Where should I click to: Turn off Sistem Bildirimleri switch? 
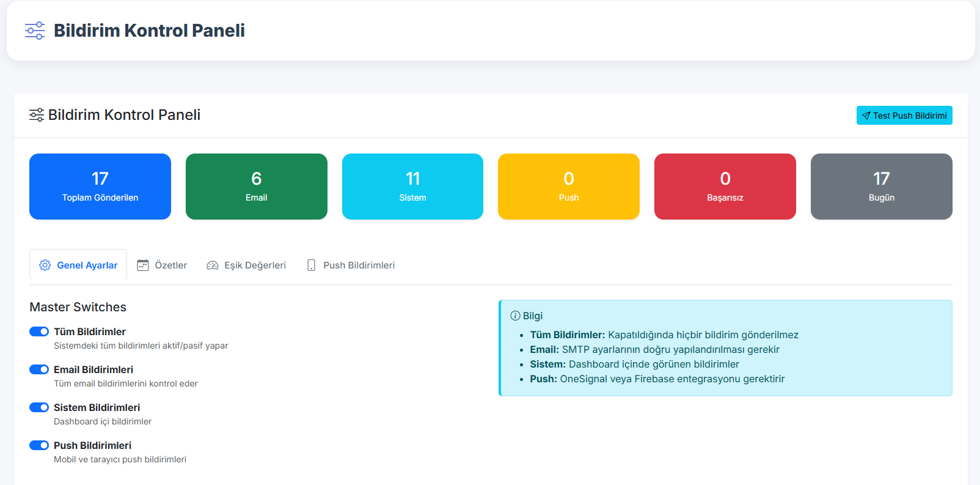[x=39, y=407]
